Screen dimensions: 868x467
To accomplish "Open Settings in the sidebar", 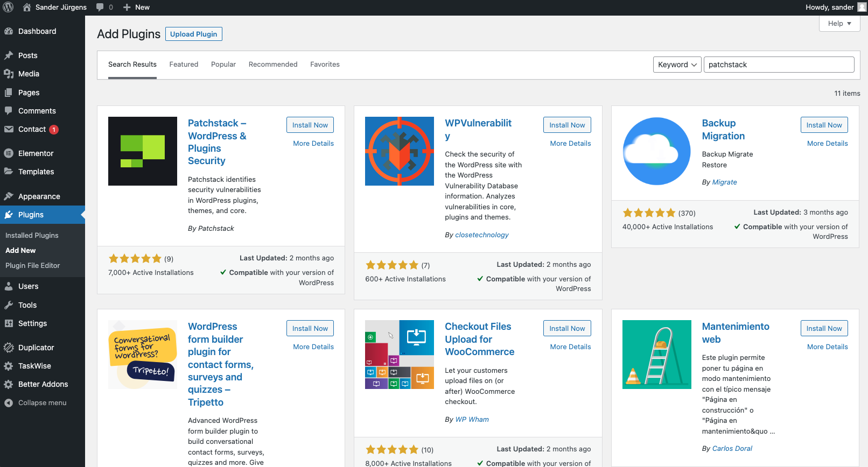I will click(43, 323).
